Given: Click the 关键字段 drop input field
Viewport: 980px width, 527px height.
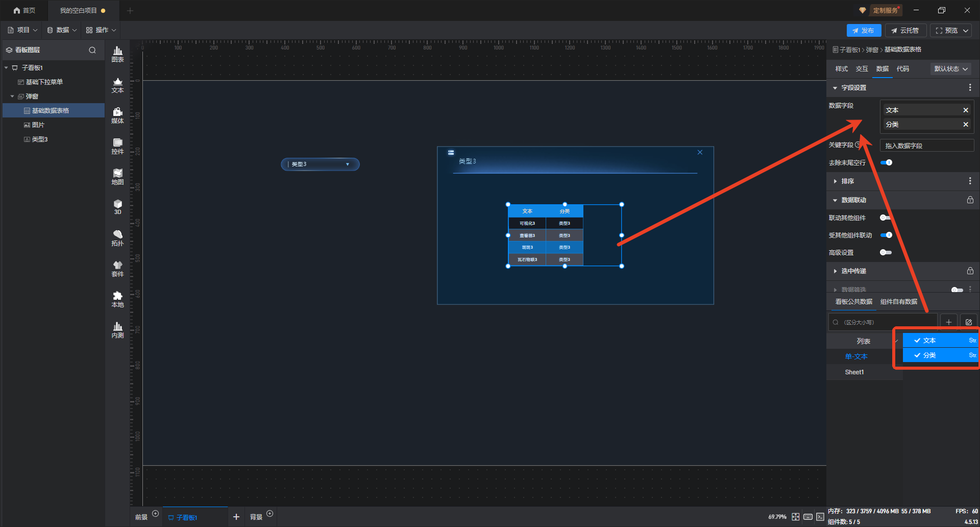Looking at the screenshot, I should pos(926,146).
